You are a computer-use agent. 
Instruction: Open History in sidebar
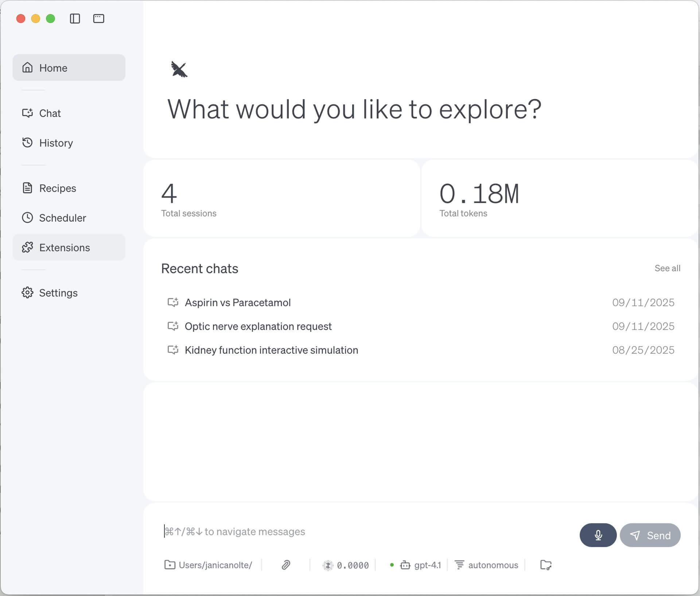(x=56, y=143)
